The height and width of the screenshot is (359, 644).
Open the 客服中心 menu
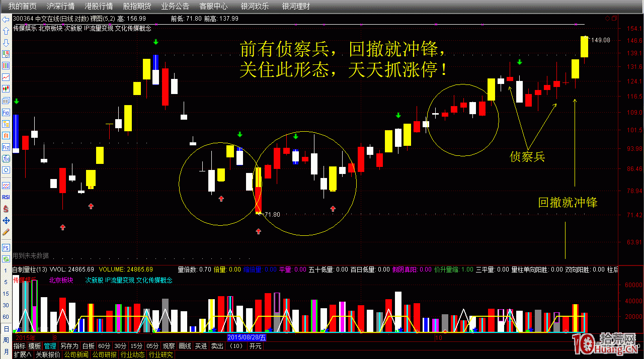pos(213,7)
